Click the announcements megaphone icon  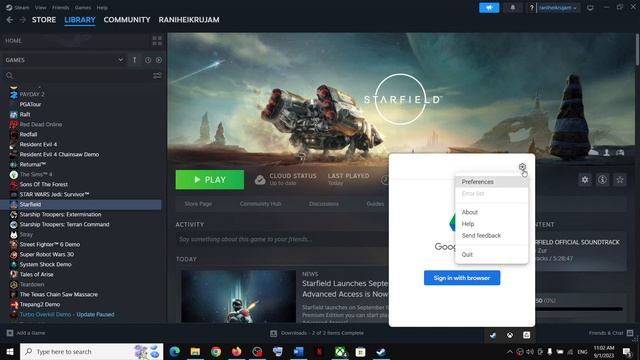click(x=489, y=8)
